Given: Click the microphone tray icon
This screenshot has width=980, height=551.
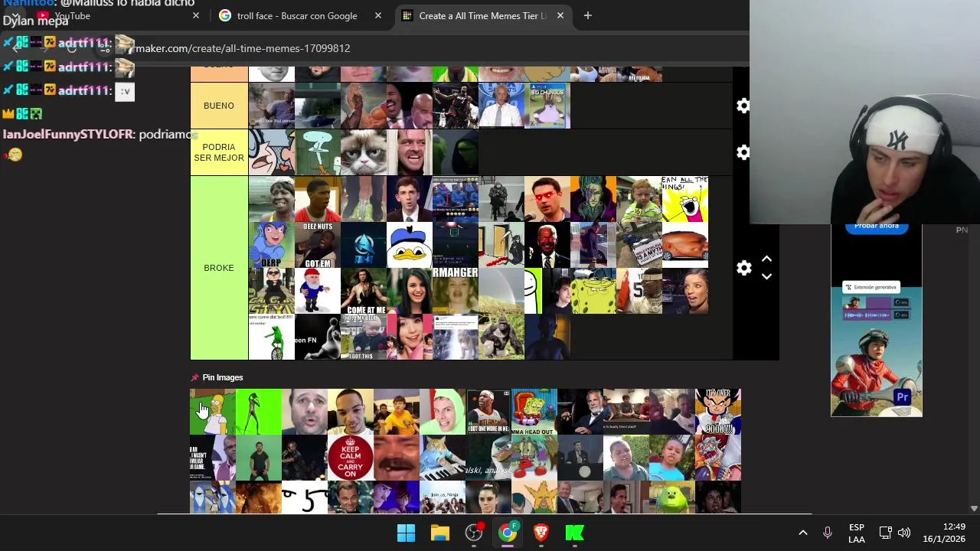Looking at the screenshot, I should coord(828,533).
